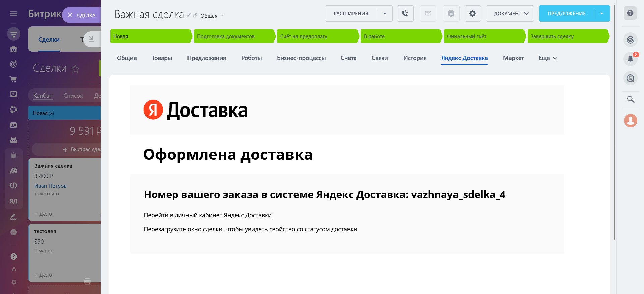
Task: Open the История tab
Action: (x=415, y=58)
